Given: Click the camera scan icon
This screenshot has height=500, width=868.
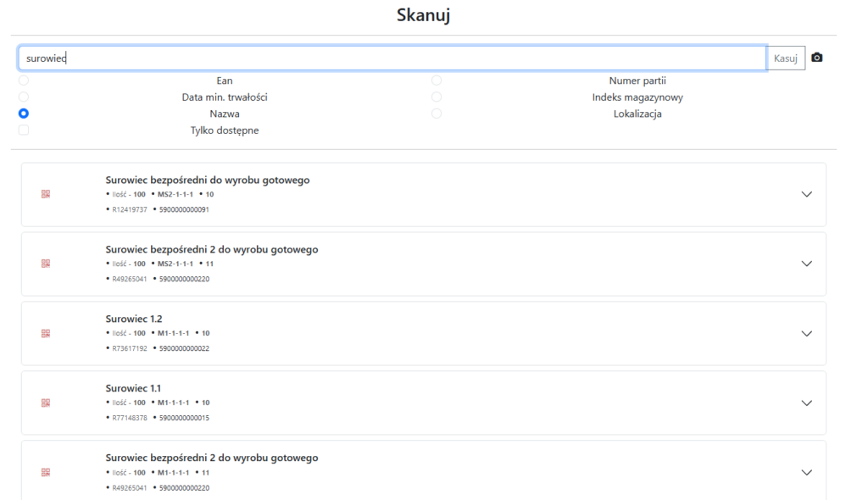Looking at the screenshot, I should point(816,58).
